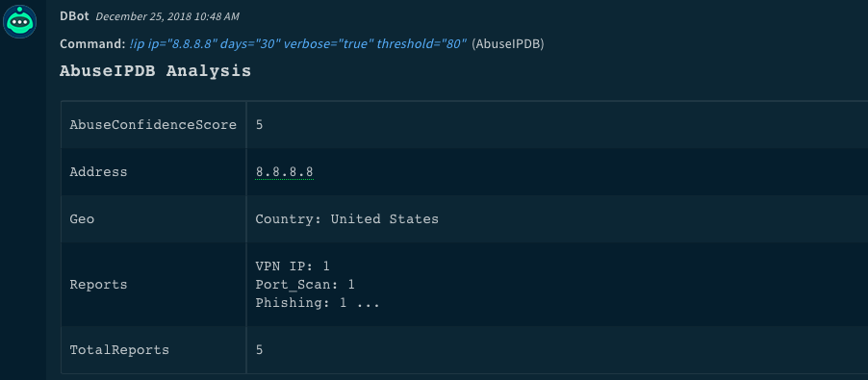Screen dimensions: 868x380
Task: Click the Command: label text
Action: click(x=93, y=43)
